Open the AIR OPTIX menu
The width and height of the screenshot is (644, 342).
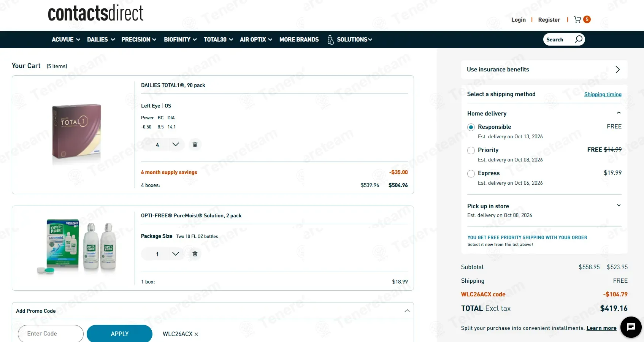(x=256, y=40)
